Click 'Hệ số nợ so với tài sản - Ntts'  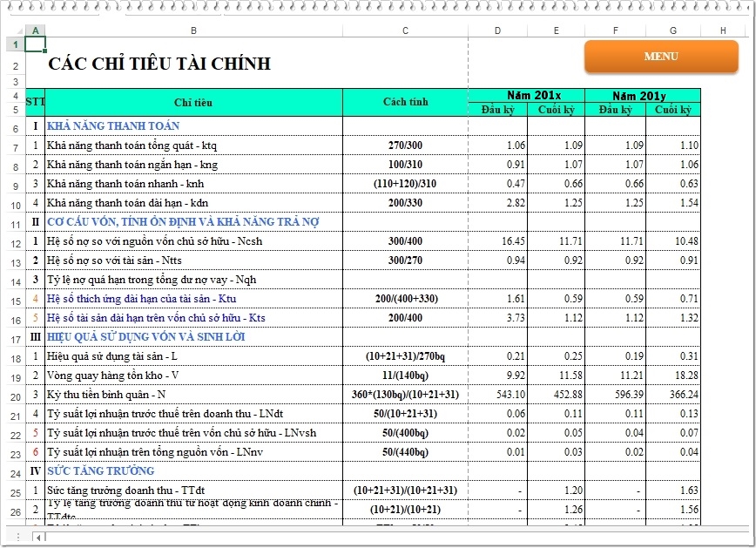click(x=114, y=260)
